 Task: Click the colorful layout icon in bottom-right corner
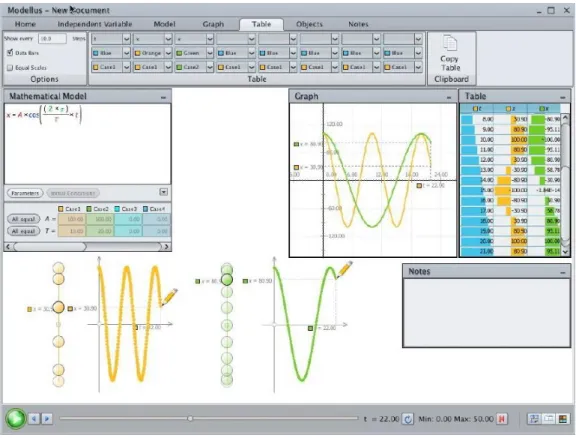pos(562,419)
